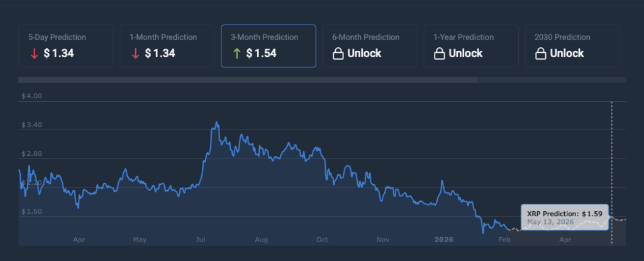This screenshot has width=644, height=261.
Task: Click the lock icon in 6-Month Prediction
Action: [x=338, y=54]
